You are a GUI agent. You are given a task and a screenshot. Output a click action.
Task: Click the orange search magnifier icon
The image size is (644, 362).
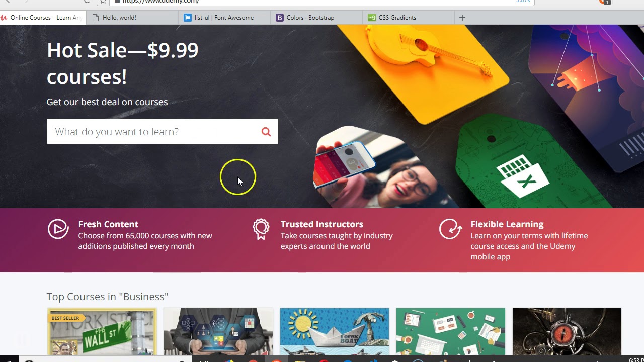coord(266,132)
